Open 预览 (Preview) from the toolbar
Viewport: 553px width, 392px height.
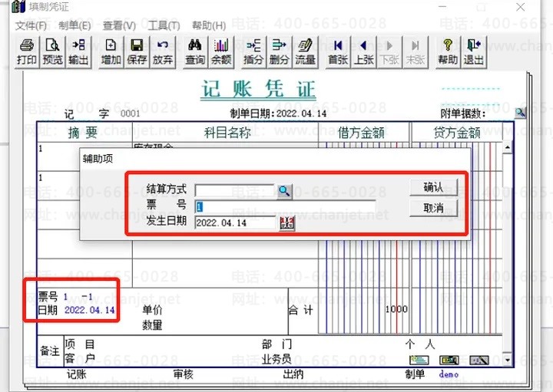pyautogui.click(x=52, y=51)
